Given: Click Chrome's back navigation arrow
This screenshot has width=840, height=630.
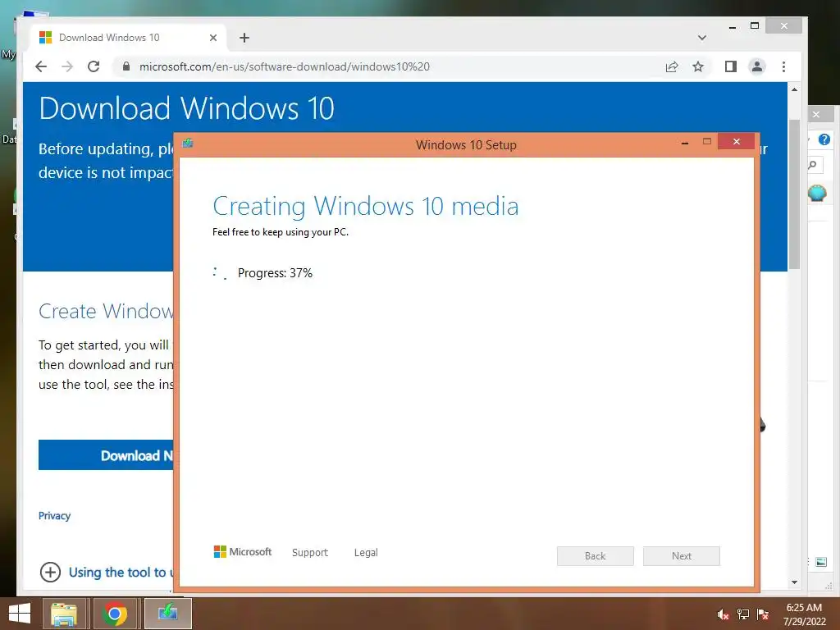Looking at the screenshot, I should [41, 66].
